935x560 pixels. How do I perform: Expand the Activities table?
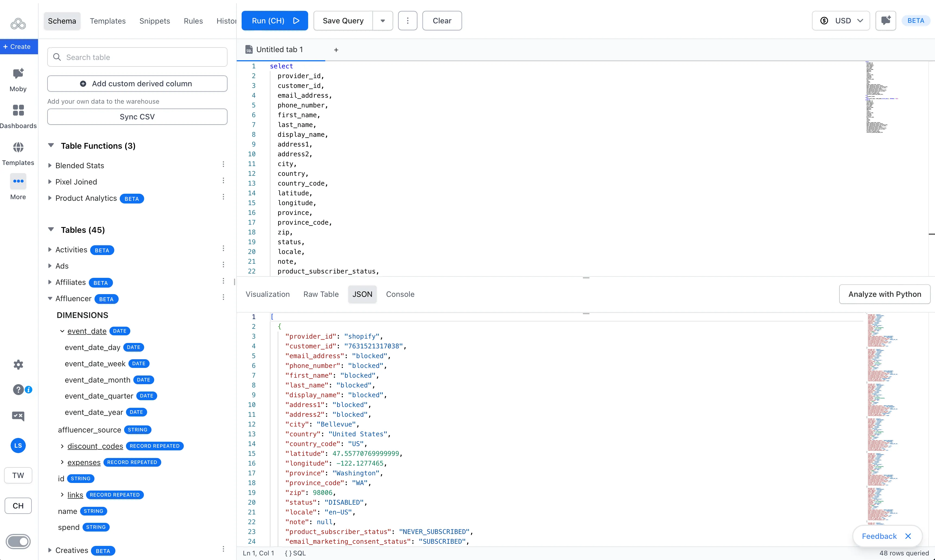click(x=50, y=249)
